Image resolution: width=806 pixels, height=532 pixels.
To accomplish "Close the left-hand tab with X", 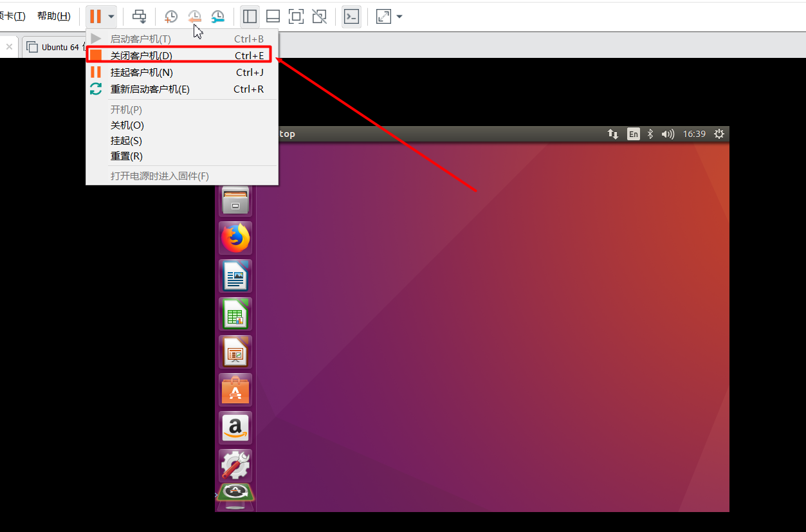I will click(9, 47).
